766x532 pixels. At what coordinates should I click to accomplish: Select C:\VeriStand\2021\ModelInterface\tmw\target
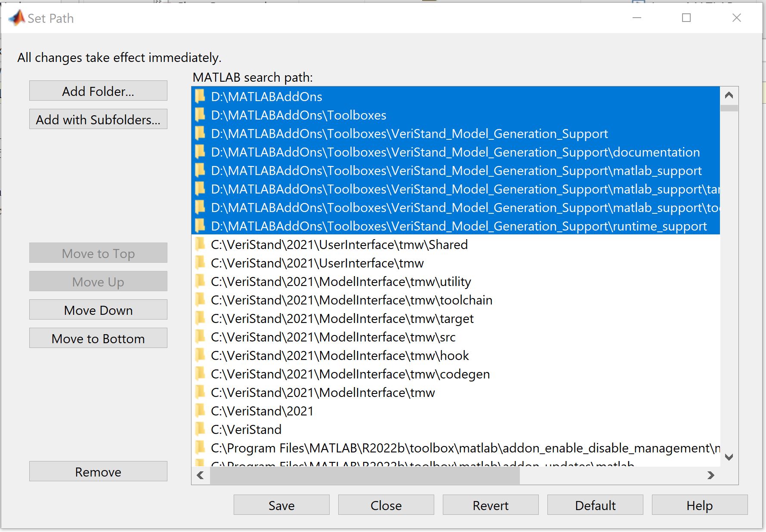pyautogui.click(x=456, y=318)
